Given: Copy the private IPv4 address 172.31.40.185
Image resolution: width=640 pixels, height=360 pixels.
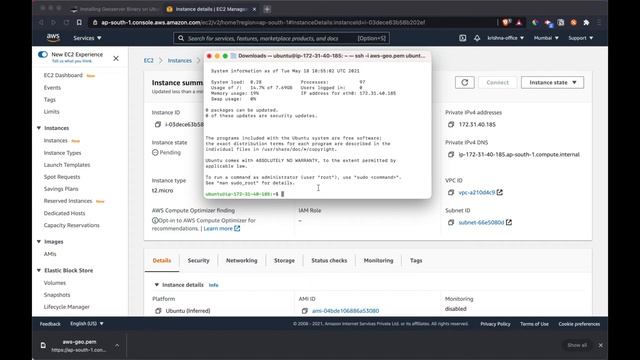Looking at the screenshot, I should [x=451, y=124].
